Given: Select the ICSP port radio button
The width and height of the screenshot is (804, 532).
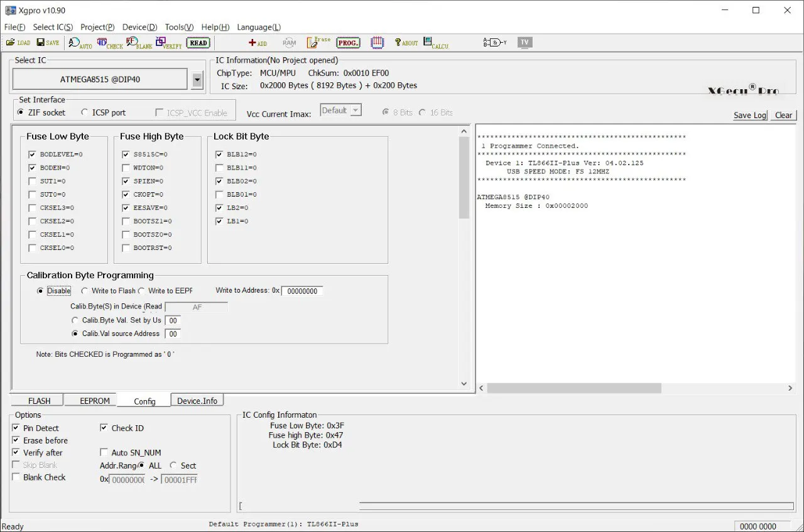Looking at the screenshot, I should [85, 113].
